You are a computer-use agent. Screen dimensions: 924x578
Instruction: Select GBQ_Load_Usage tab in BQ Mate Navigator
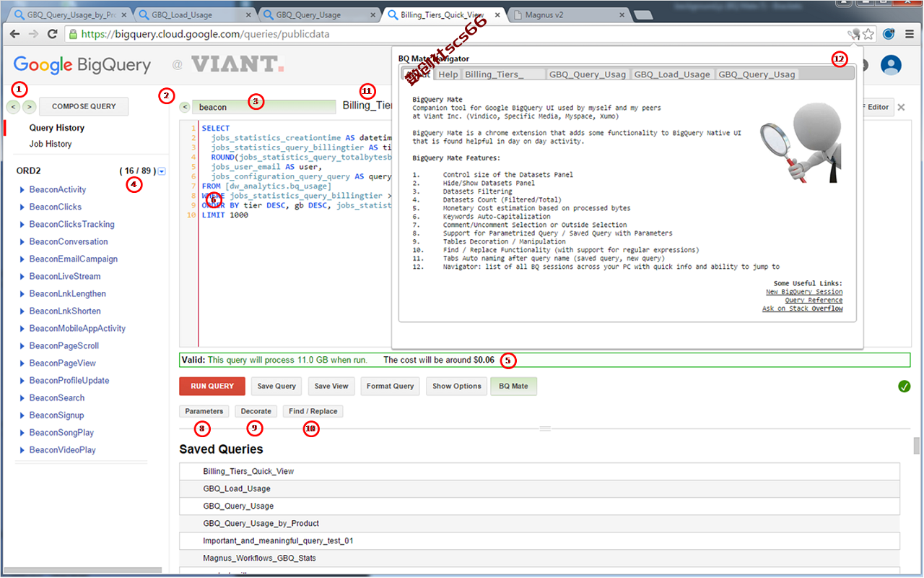(673, 74)
